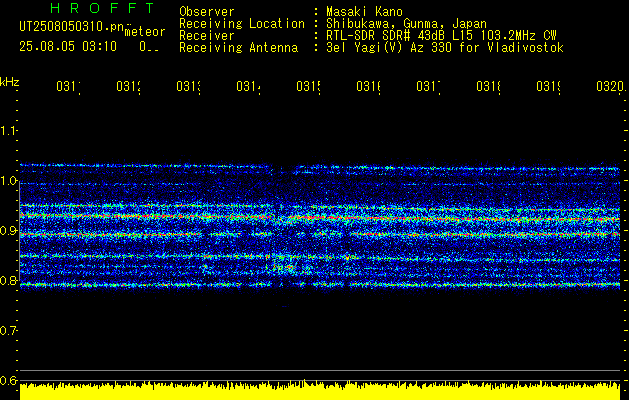
Task: Click the Observer label
Action: click(207, 12)
